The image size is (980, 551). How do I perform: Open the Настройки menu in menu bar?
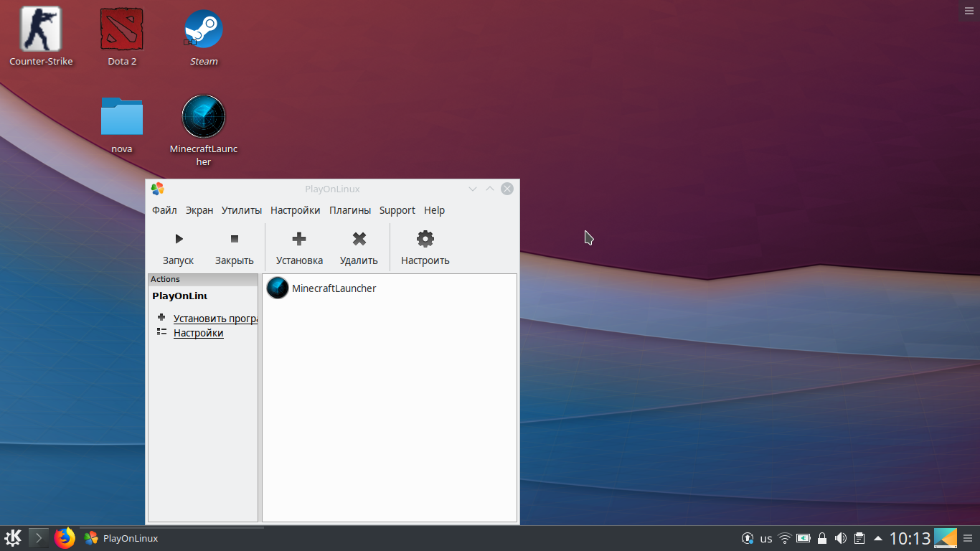296,210
